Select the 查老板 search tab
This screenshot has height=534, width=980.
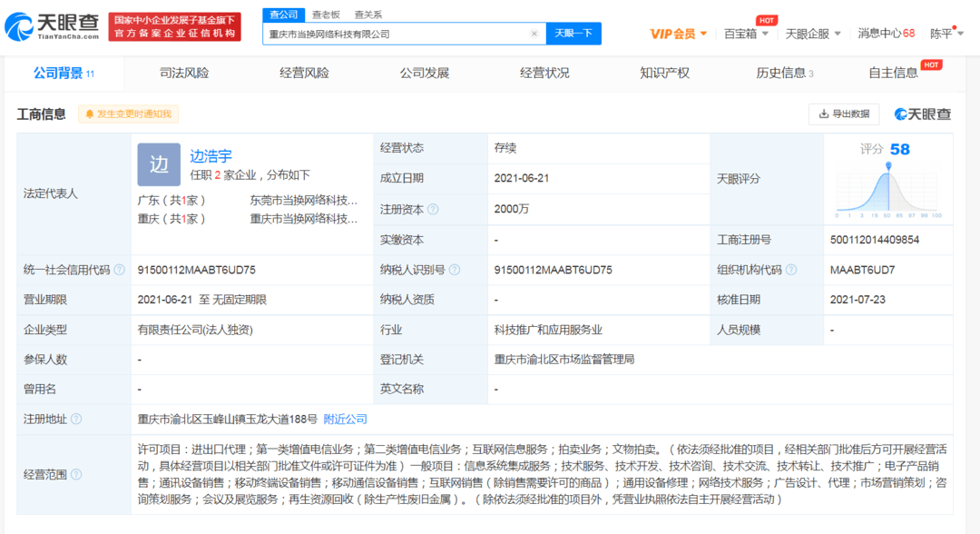point(326,15)
